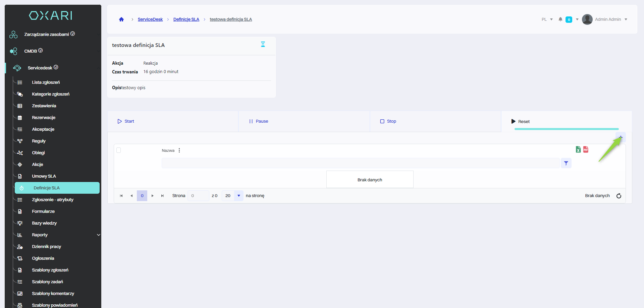The width and height of the screenshot is (644, 308).
Task: Click the hourglass icon on SLA card
Action: 263,44
